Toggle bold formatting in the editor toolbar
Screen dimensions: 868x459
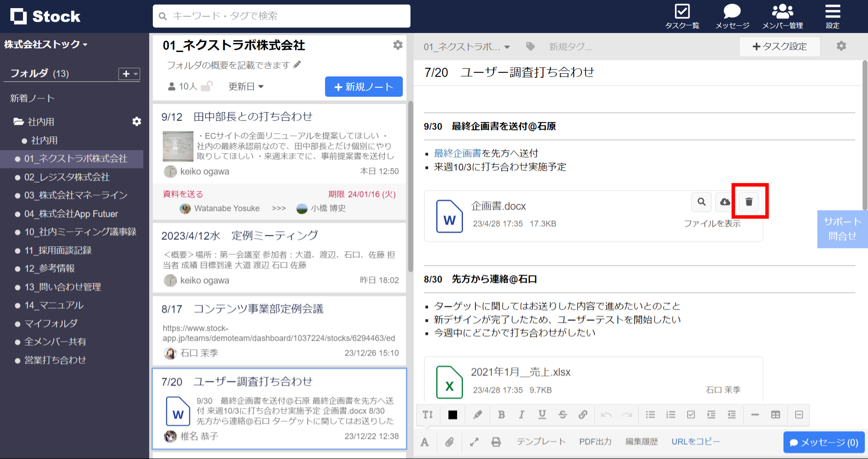tap(501, 414)
